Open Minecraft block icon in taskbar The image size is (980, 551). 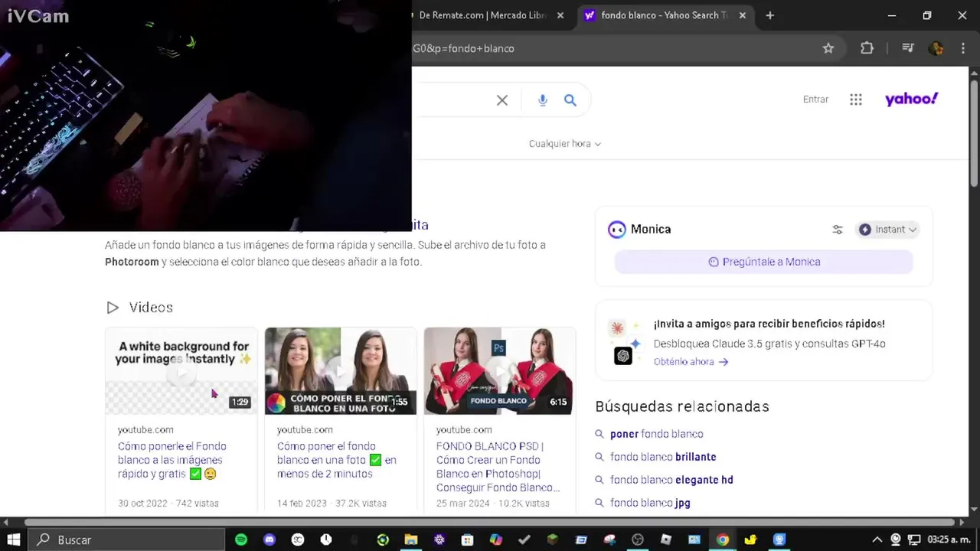553,540
